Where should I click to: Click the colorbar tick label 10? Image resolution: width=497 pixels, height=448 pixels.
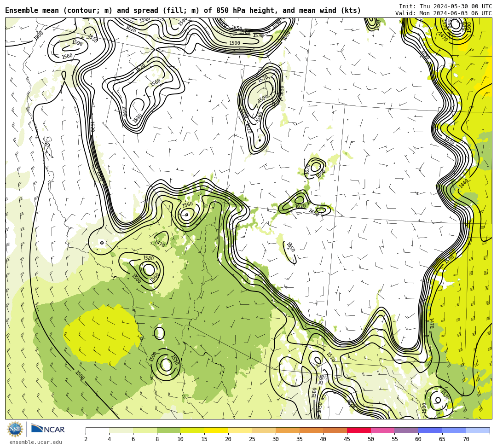(181, 439)
